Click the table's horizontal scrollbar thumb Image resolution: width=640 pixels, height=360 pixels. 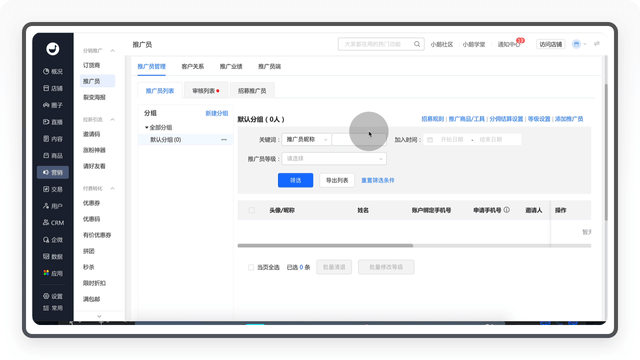pyautogui.click(x=325, y=246)
